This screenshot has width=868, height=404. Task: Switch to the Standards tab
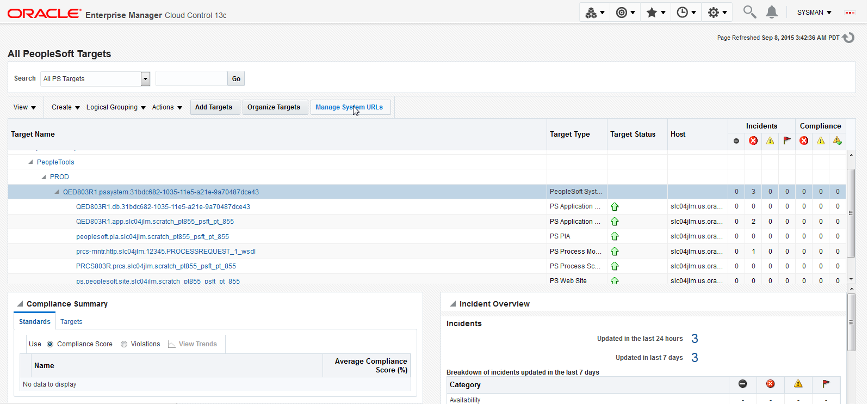pyautogui.click(x=35, y=322)
